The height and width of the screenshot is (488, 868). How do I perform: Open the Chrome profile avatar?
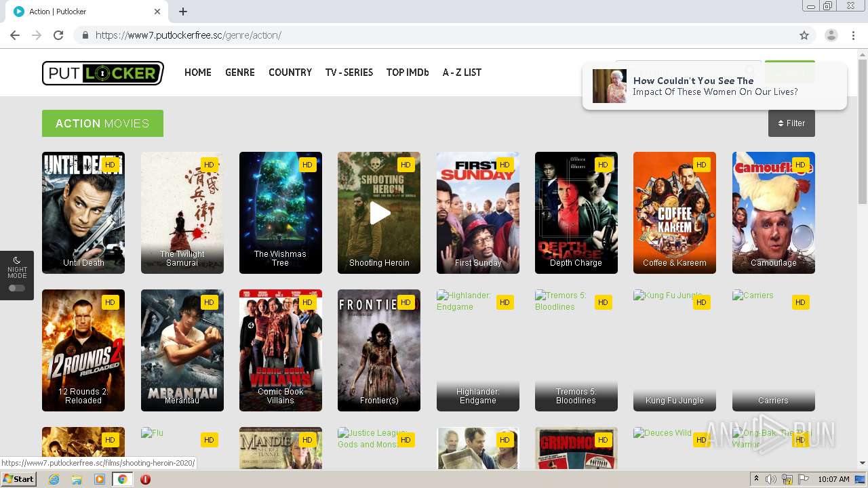pyautogui.click(x=831, y=35)
